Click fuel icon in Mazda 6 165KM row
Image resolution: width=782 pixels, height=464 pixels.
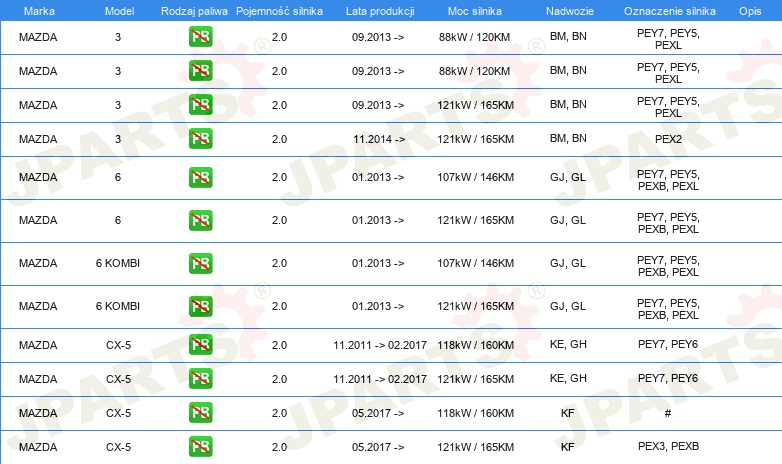coord(200,220)
